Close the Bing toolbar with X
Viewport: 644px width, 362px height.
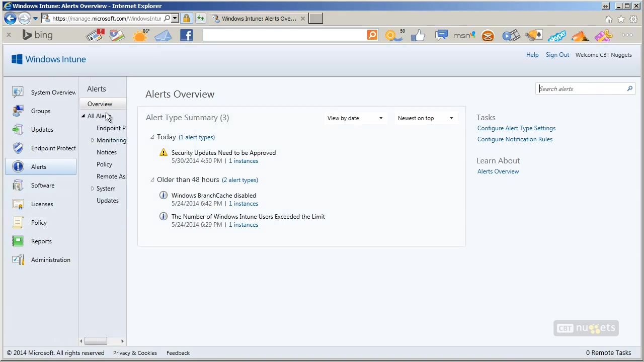tap(9, 35)
